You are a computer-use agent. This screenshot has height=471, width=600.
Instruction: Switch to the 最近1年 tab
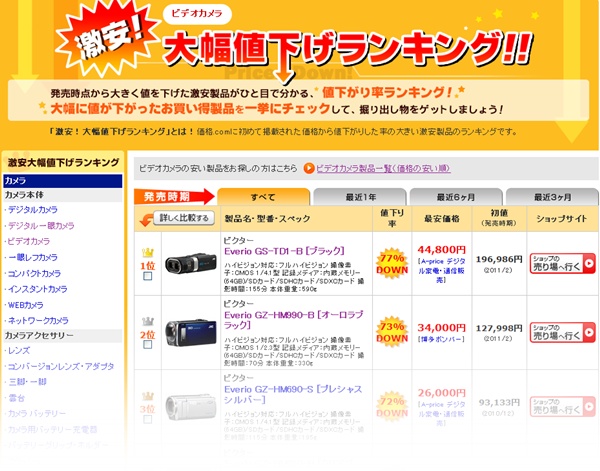tap(360, 197)
